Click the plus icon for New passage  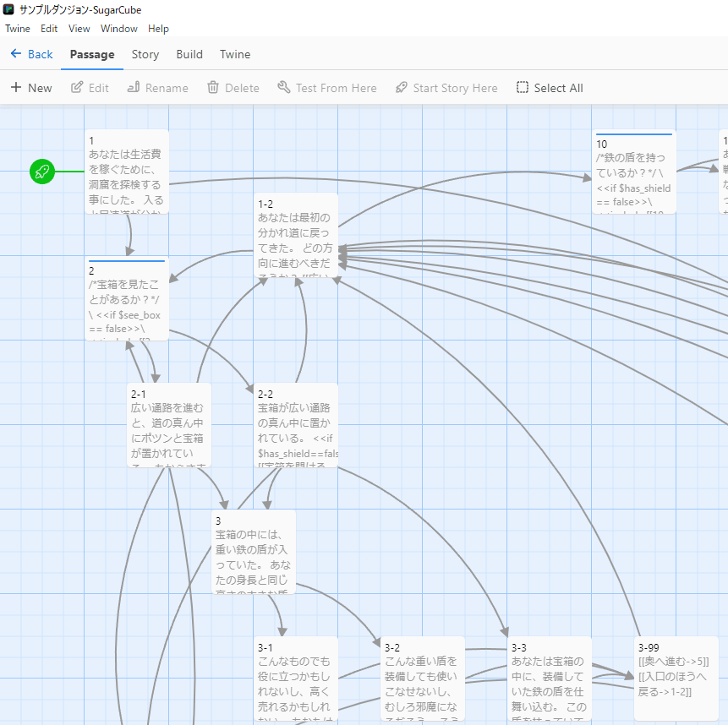(x=16, y=87)
